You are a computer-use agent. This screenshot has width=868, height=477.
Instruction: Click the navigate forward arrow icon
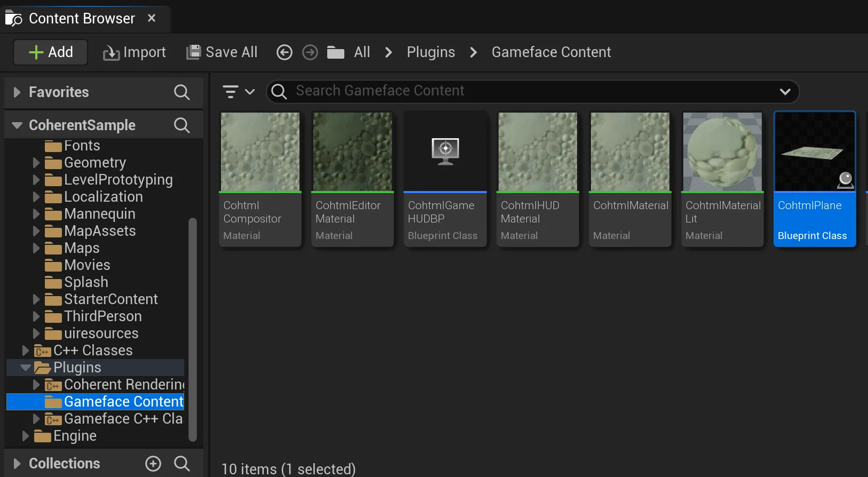tap(310, 52)
